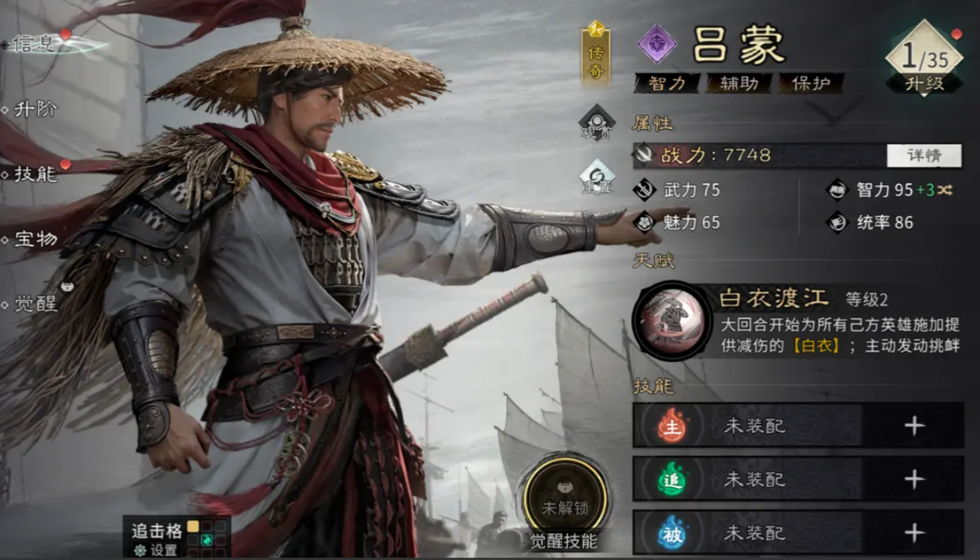The image size is (980, 560).
Task: Select the red 主 active skill icon
Action: point(671,427)
